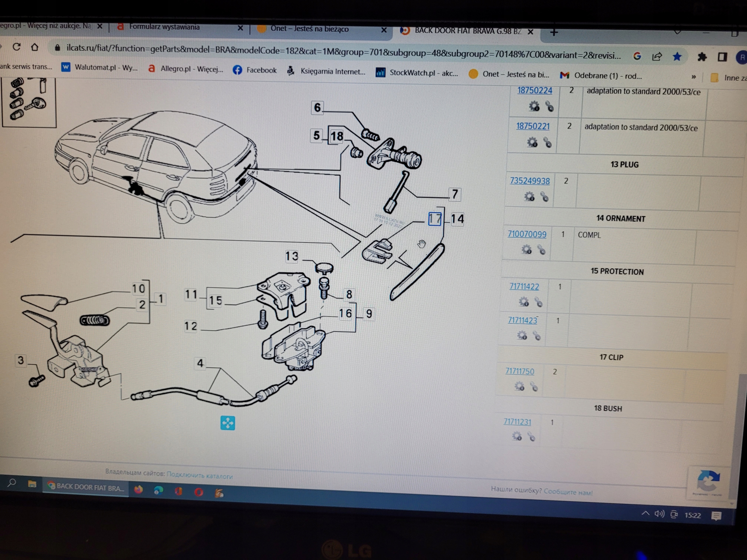The width and height of the screenshot is (747, 560).
Task: Click the blue move/pan diagram icon
Action: [x=228, y=423]
